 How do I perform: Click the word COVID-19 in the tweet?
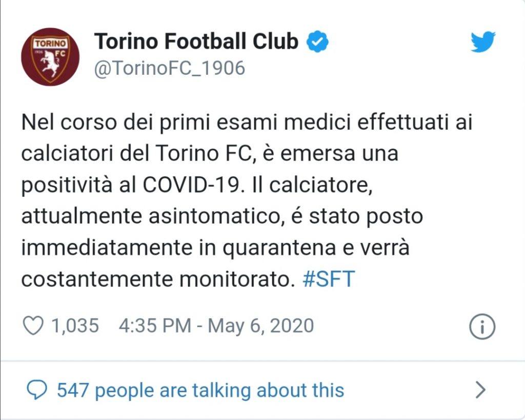tap(191, 185)
